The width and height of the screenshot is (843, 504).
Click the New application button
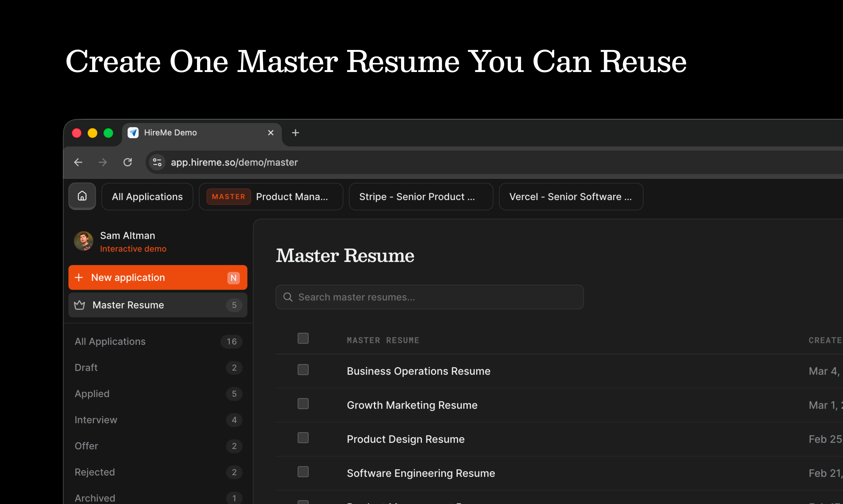157,277
